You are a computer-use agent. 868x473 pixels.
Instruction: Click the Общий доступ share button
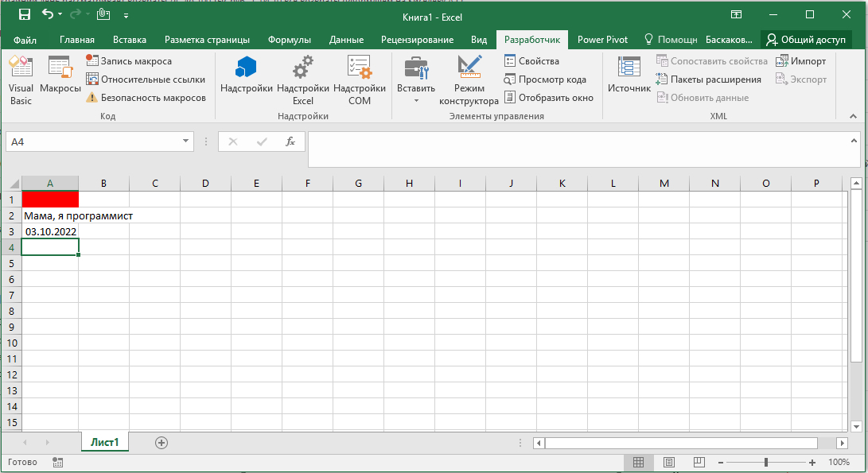(807, 40)
